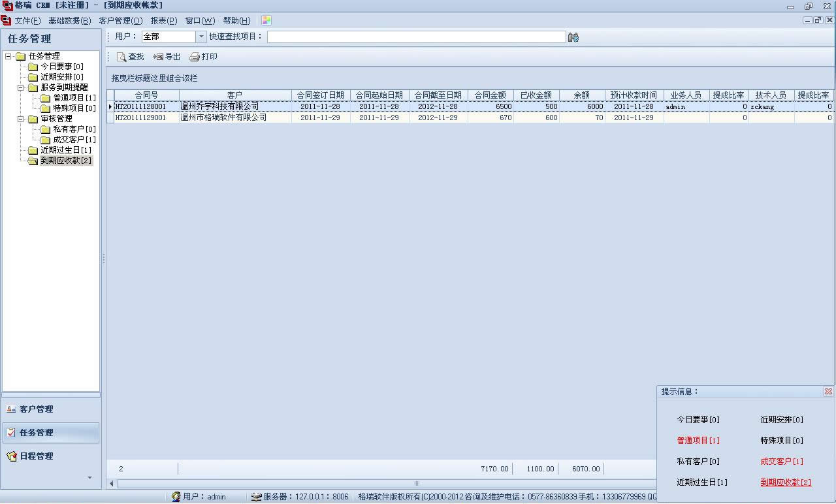Collapse the 服务到期提醒 tree node
Screen dimensions: 836x504
pyautogui.click(x=21, y=87)
